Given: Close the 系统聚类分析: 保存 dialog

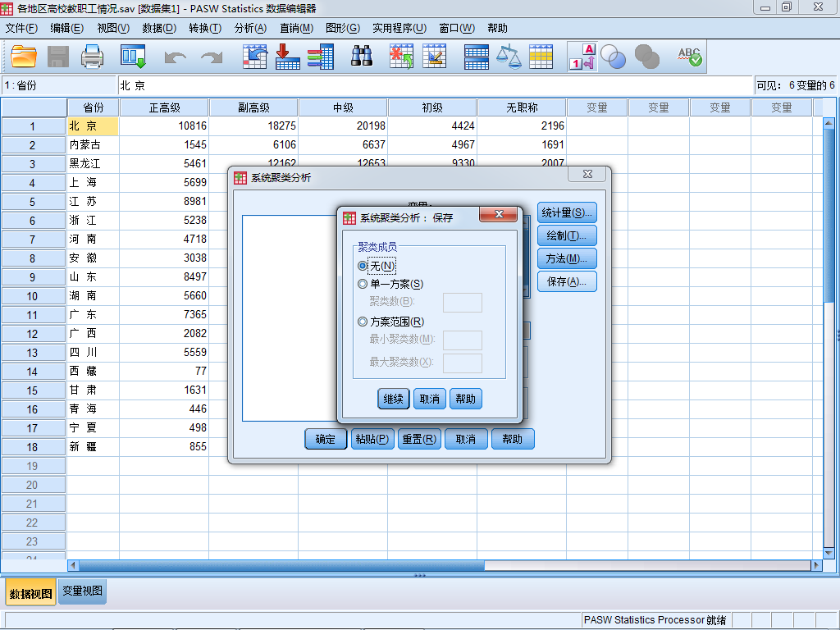Looking at the screenshot, I should click(x=499, y=214).
